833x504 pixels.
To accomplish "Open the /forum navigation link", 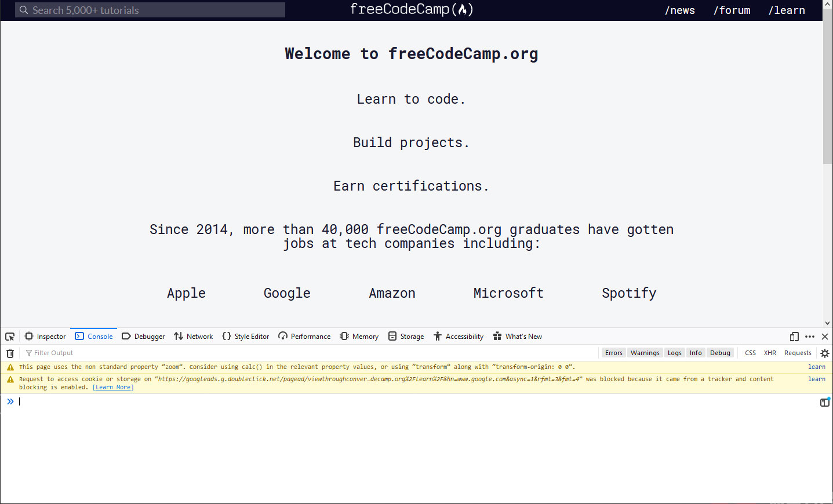I will [x=731, y=10].
